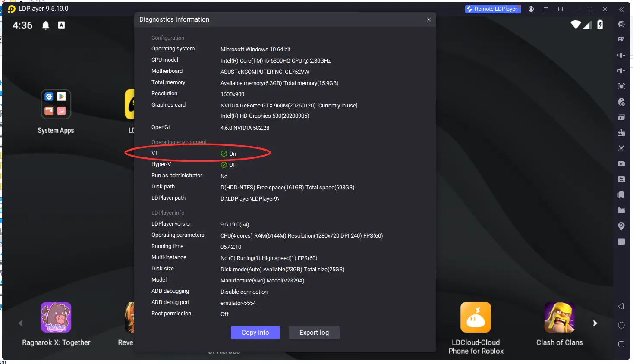The width and height of the screenshot is (633, 364).
Task: Click the 1600x900 resolution value
Action: (x=232, y=94)
